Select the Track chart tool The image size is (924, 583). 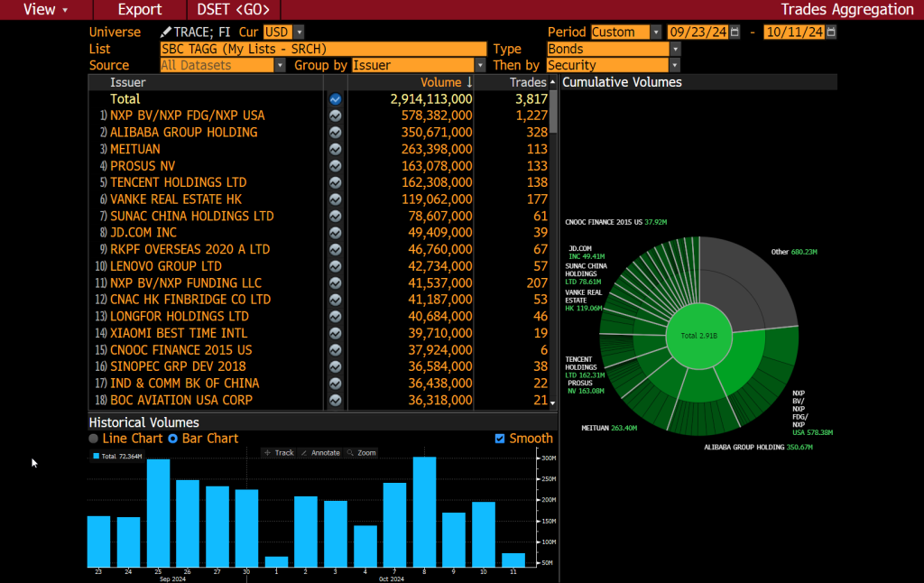tap(279, 453)
